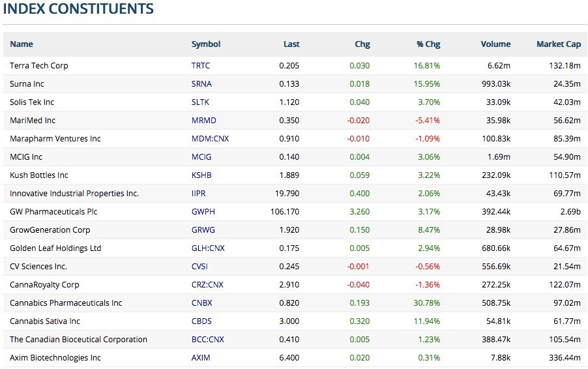This screenshot has height=369, width=588.
Task: Select the MCIG Inc name
Action: pos(26,156)
